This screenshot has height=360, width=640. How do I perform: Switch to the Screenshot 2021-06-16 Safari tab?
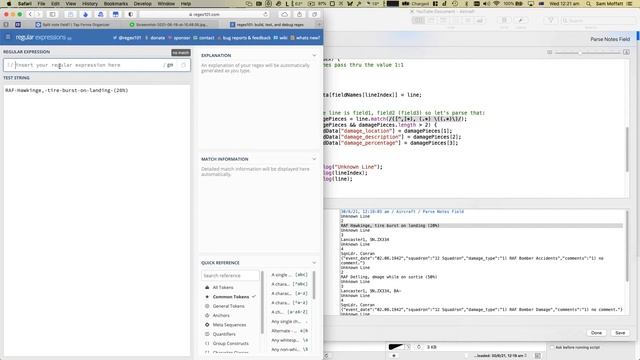[171, 24]
